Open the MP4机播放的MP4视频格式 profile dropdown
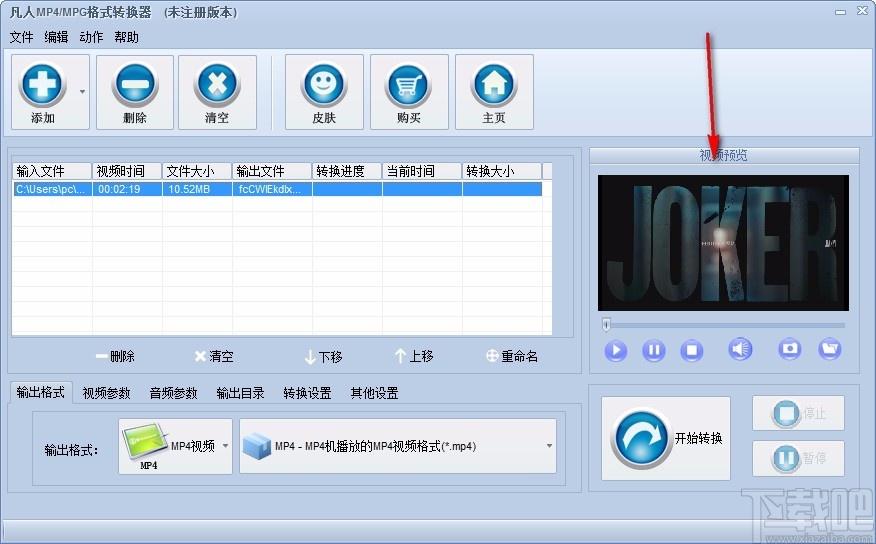876x544 pixels. tap(398, 446)
